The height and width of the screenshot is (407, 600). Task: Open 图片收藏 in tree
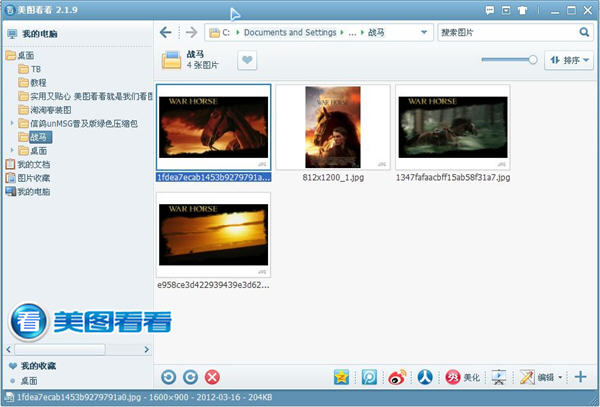point(28,178)
